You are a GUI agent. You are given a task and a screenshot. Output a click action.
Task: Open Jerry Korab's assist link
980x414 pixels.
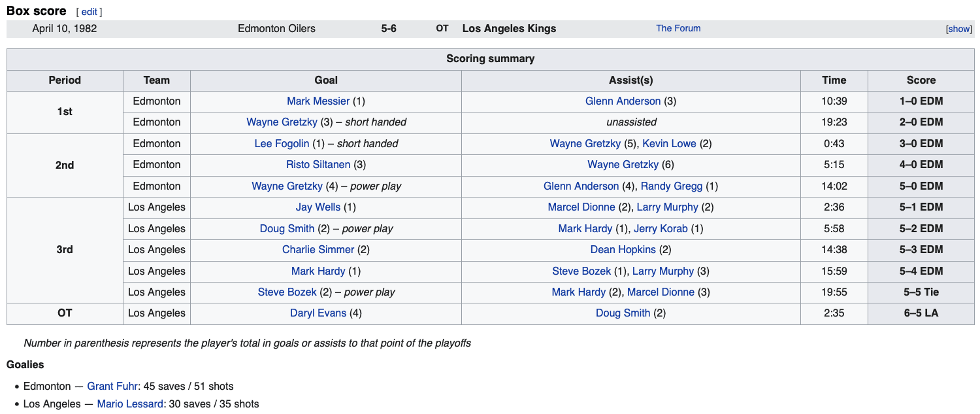pos(661,228)
